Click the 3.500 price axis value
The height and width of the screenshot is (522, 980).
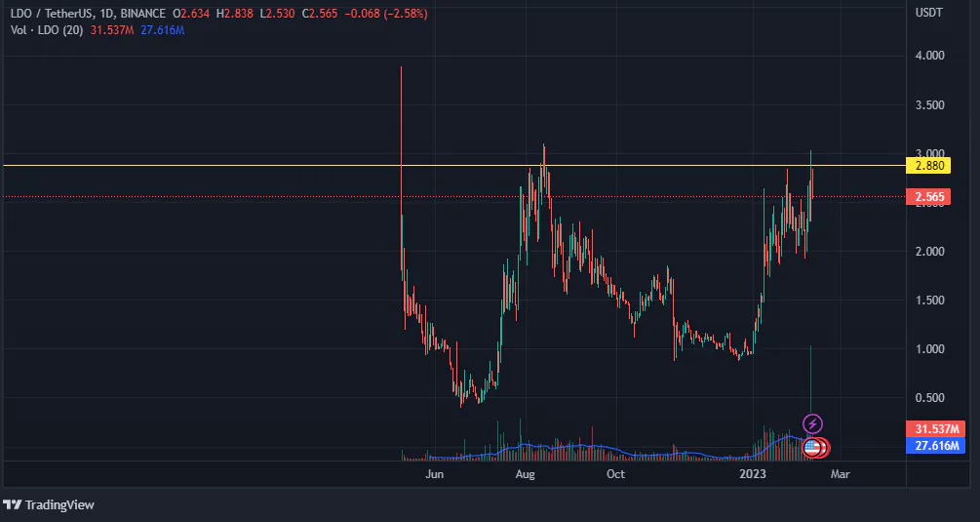click(x=929, y=105)
